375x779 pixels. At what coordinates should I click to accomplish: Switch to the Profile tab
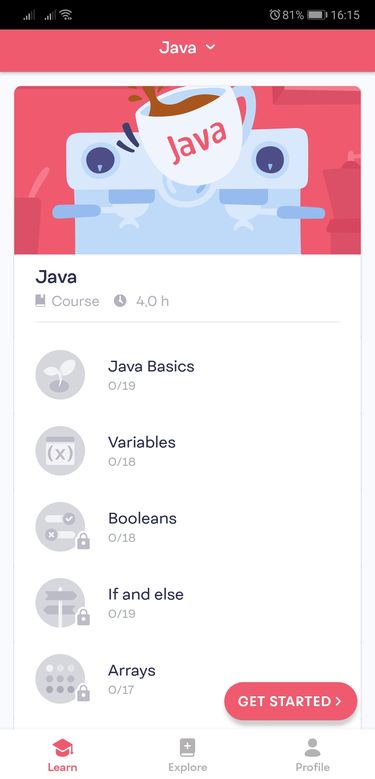(312, 755)
